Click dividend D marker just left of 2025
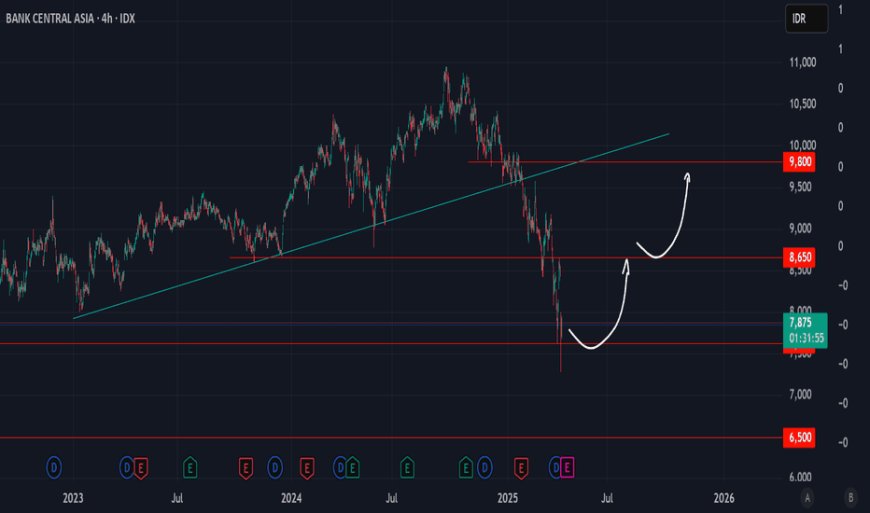 (484, 466)
